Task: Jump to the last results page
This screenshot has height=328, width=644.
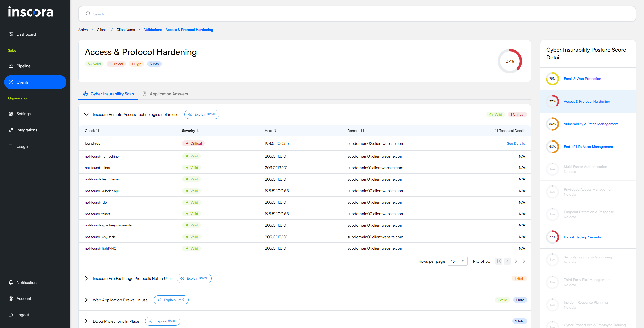Action: tap(525, 261)
